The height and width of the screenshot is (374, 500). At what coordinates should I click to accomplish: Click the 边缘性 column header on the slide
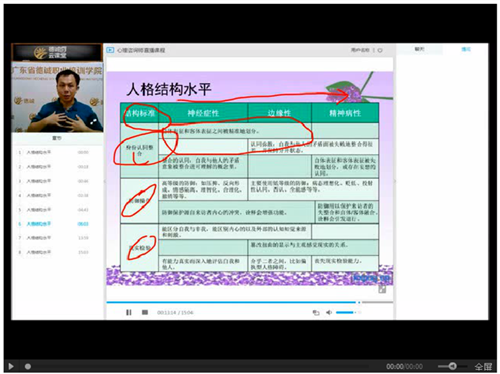279,113
